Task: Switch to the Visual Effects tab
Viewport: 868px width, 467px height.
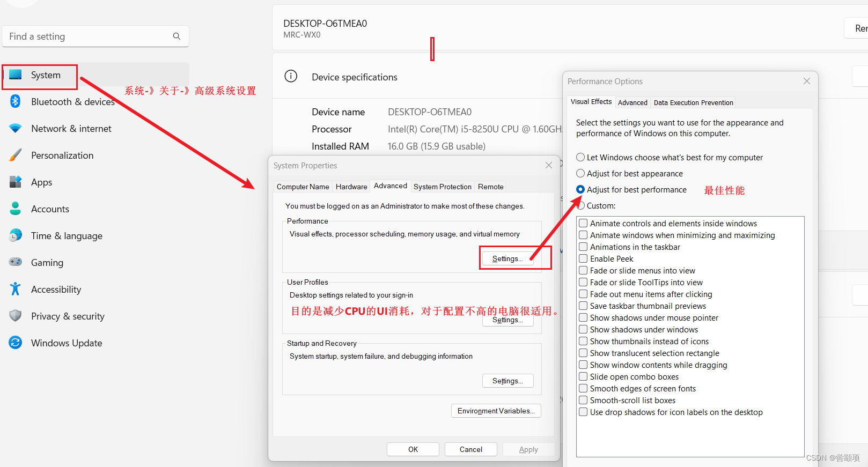Action: pyautogui.click(x=591, y=102)
